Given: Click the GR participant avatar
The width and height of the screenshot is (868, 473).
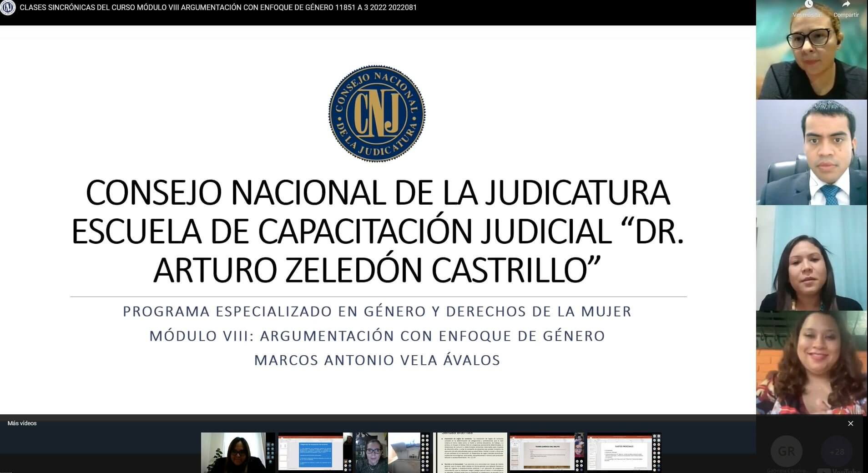Looking at the screenshot, I should tap(787, 452).
